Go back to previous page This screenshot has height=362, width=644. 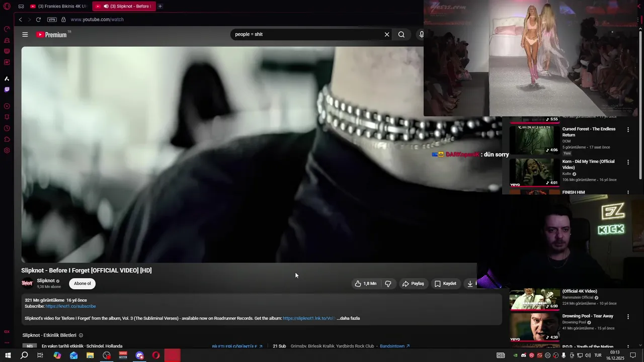tap(20, 20)
